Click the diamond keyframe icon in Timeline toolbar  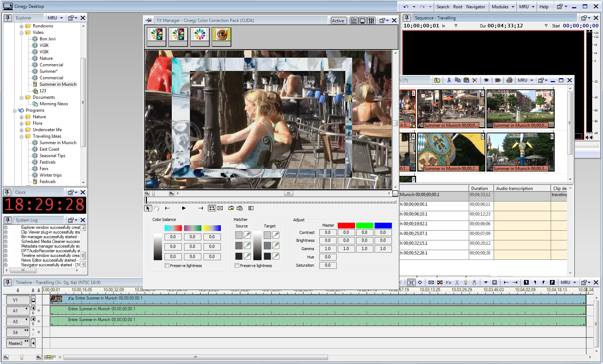420,283
